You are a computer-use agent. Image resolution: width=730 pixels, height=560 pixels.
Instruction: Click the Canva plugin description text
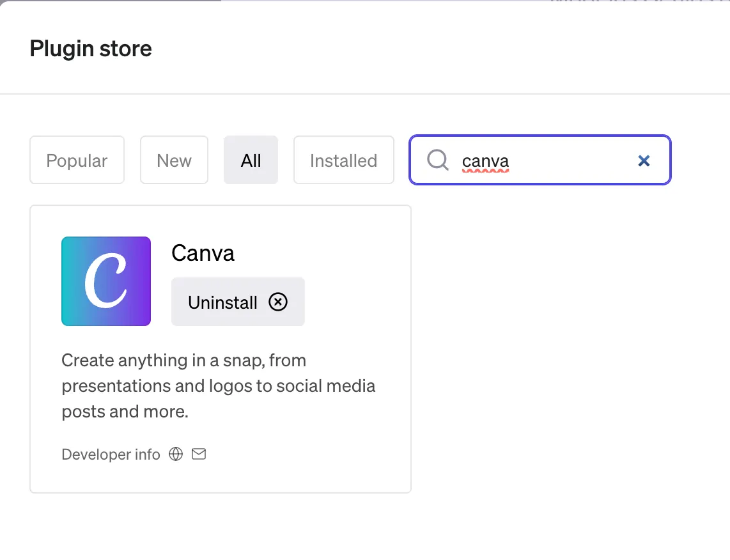pyautogui.click(x=217, y=386)
